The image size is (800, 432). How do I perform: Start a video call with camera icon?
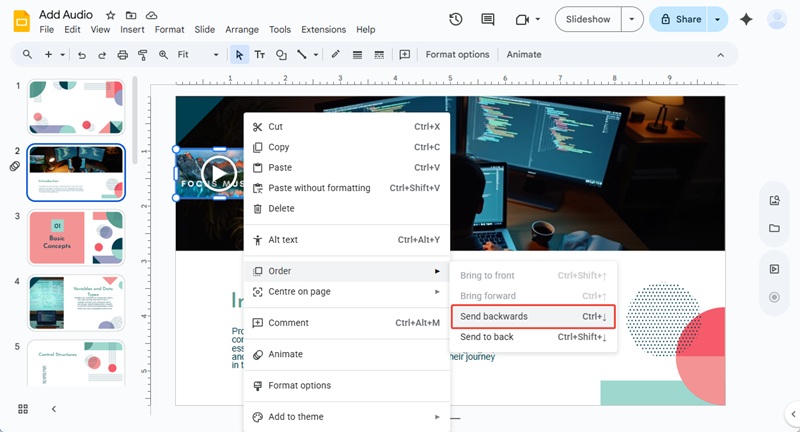click(522, 19)
